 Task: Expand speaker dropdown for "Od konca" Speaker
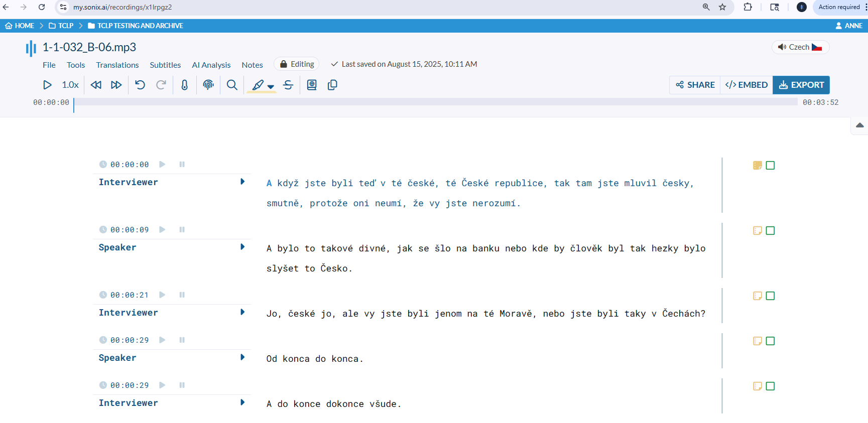click(x=242, y=357)
